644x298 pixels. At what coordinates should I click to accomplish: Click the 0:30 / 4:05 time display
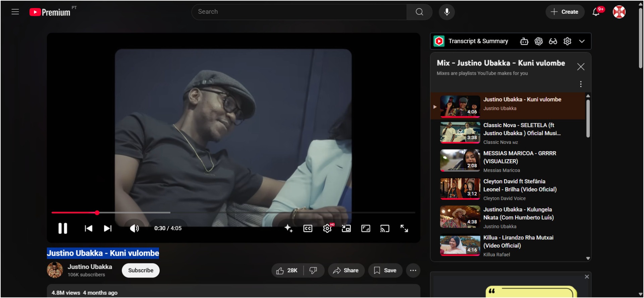tap(168, 229)
